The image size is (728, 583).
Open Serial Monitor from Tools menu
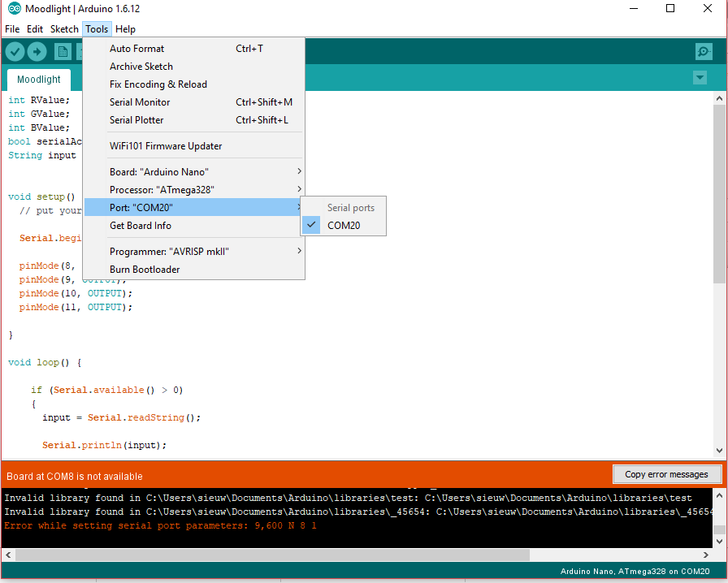pos(194,102)
